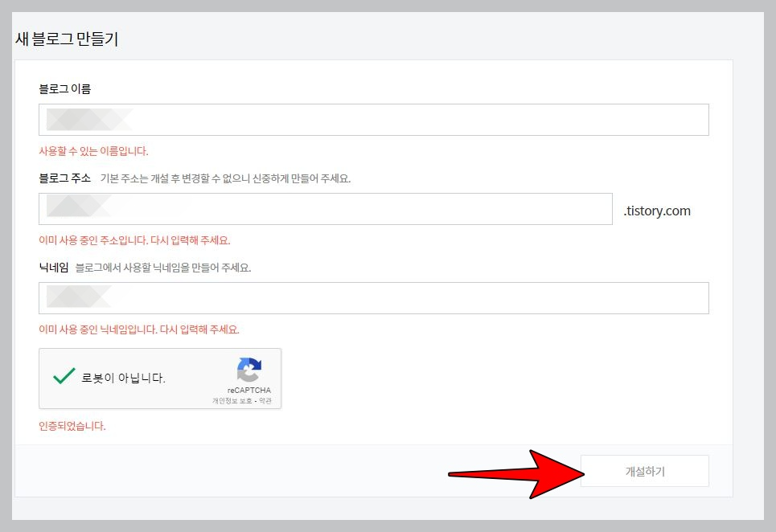Click the green checkmark in reCAPTCHA widget

point(63,374)
